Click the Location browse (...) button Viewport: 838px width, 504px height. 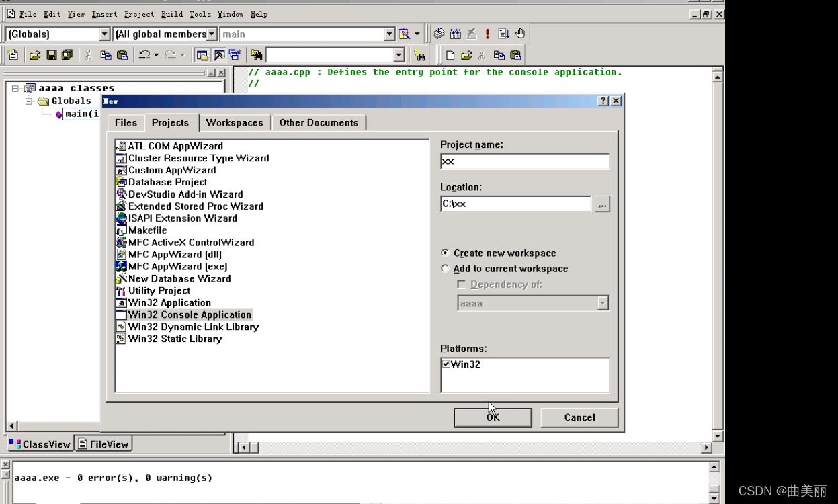(602, 204)
